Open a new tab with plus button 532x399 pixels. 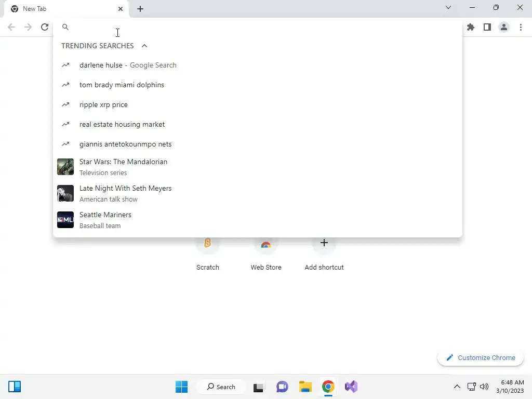(140, 9)
